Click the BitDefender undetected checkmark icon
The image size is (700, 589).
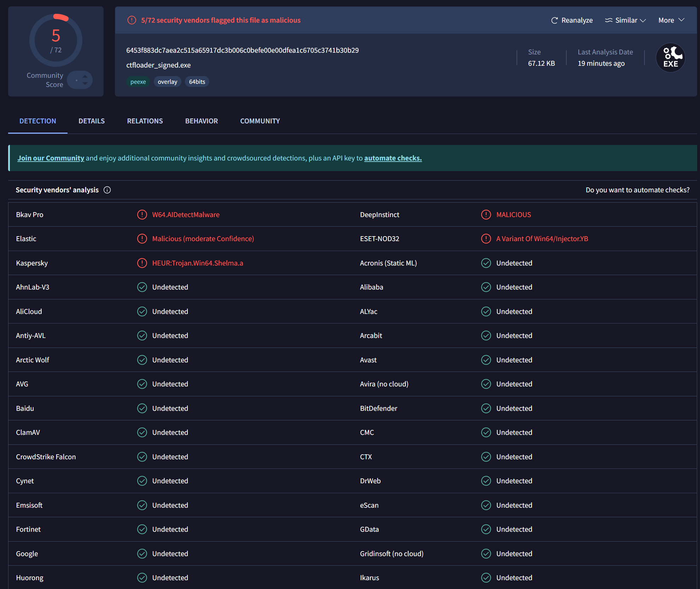486,408
